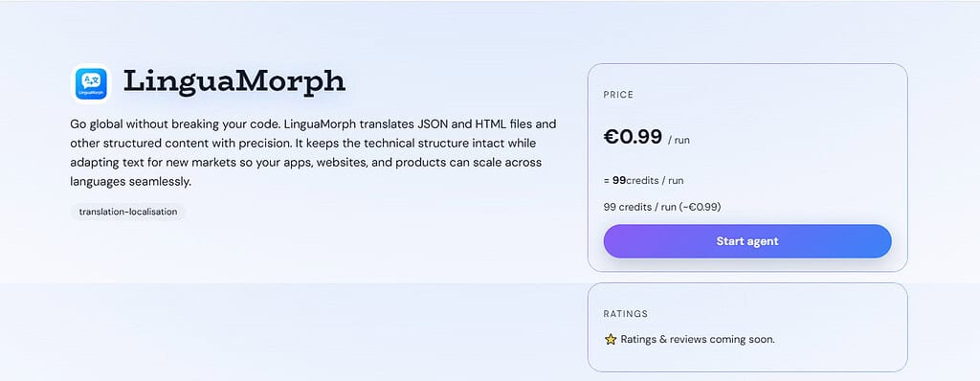This screenshot has height=381, width=980.
Task: Click the PRICE section label
Action: [x=618, y=95]
